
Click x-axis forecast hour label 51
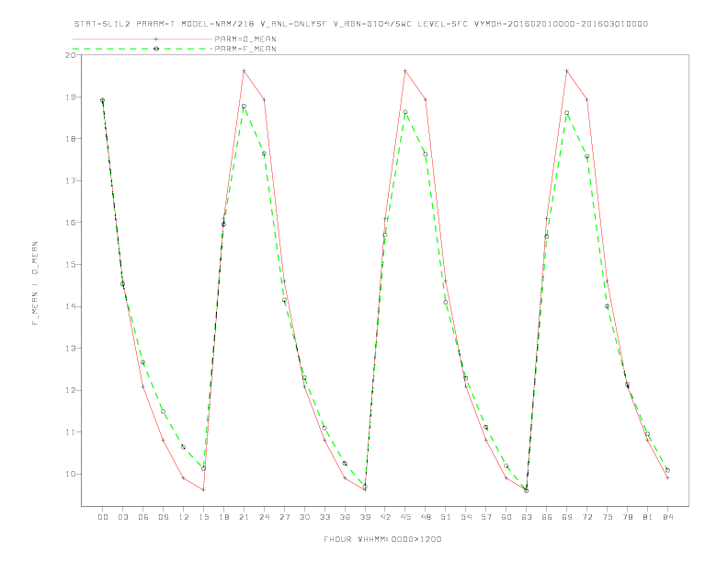click(x=446, y=517)
